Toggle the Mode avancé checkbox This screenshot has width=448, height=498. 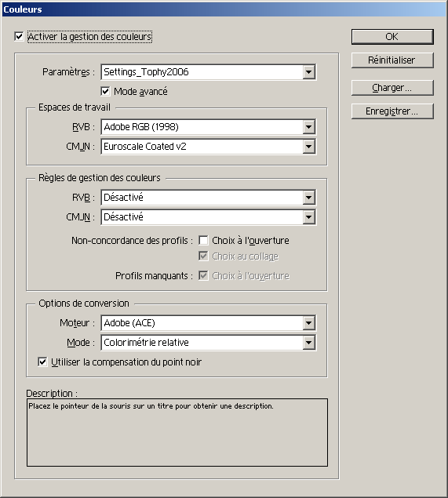(x=105, y=92)
